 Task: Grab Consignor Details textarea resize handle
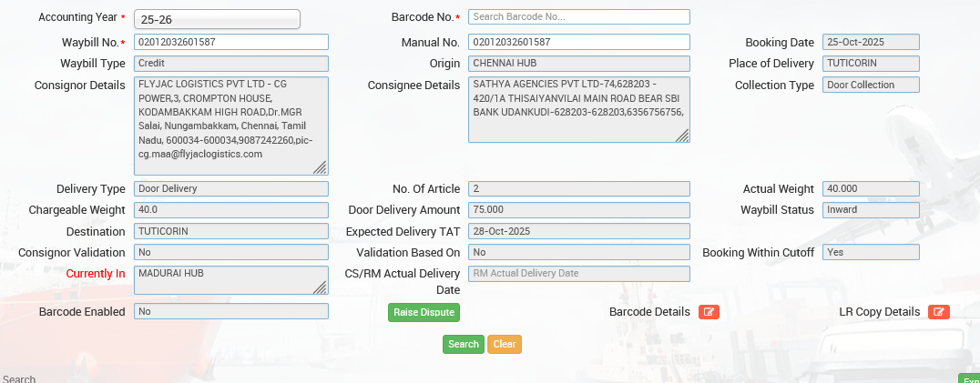point(320,167)
